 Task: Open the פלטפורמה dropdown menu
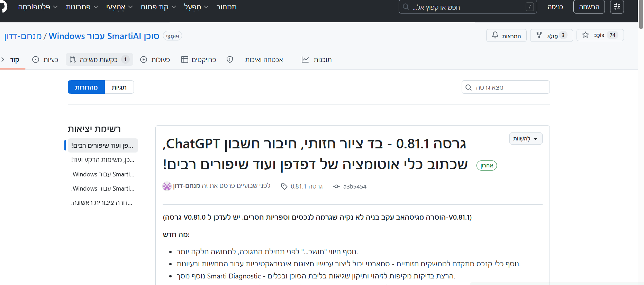click(38, 7)
